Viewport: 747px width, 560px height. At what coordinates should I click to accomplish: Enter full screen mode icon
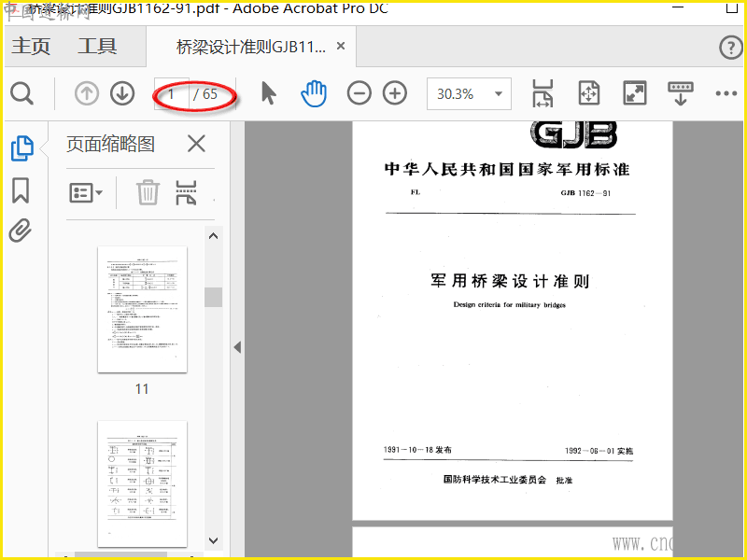coord(635,92)
